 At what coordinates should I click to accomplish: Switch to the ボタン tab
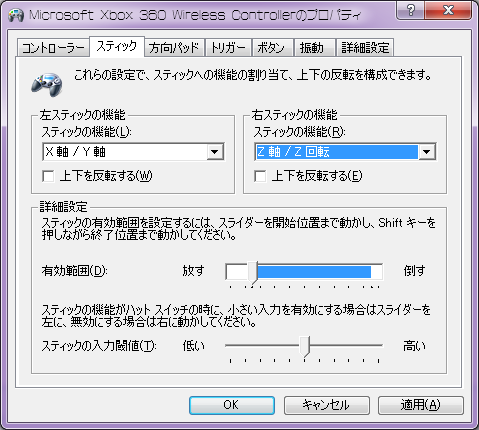tap(272, 48)
